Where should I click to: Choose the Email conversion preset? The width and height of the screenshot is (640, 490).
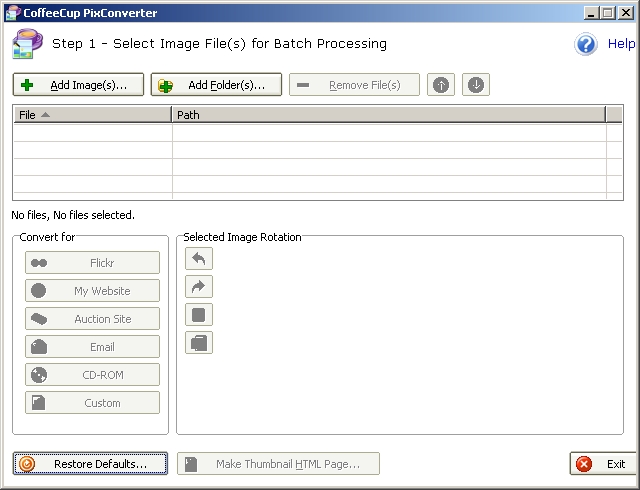(92, 347)
